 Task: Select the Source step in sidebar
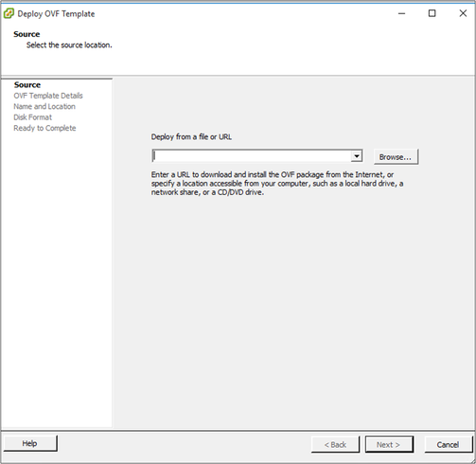[x=27, y=85]
